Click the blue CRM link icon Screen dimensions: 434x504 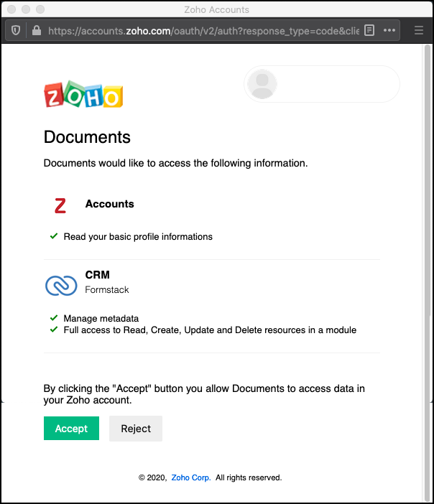click(60, 285)
